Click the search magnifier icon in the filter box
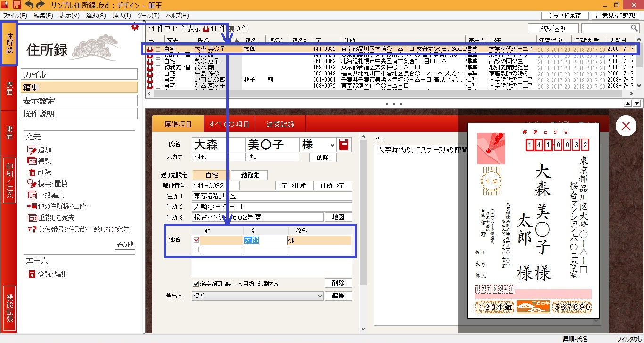This screenshot has width=644, height=343. click(x=636, y=28)
